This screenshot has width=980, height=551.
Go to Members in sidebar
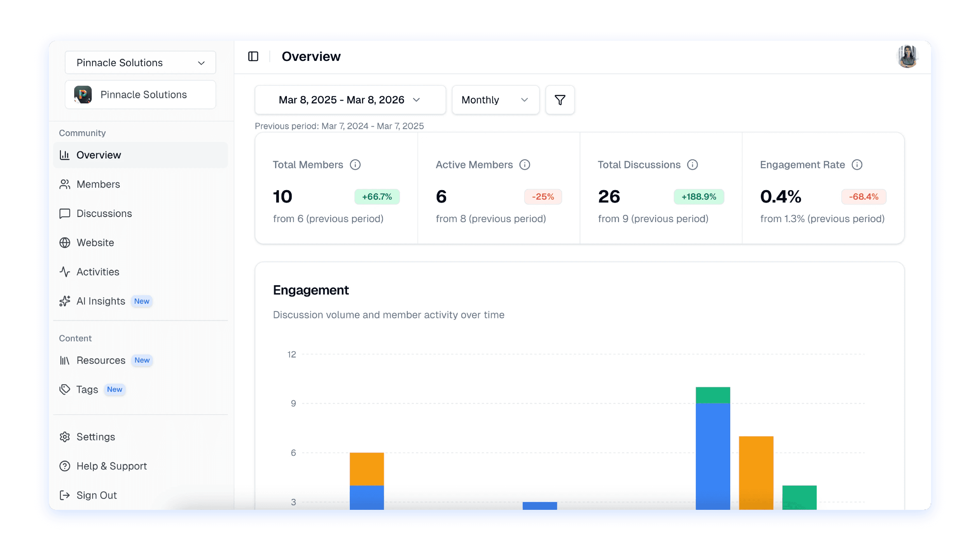point(98,184)
